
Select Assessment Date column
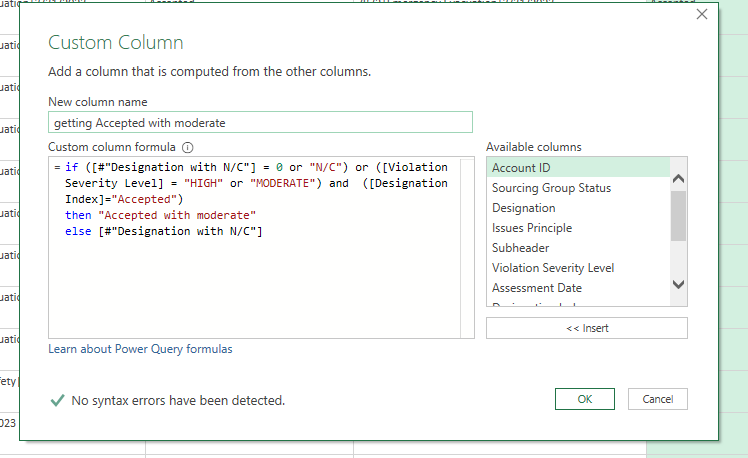pyautogui.click(x=578, y=288)
